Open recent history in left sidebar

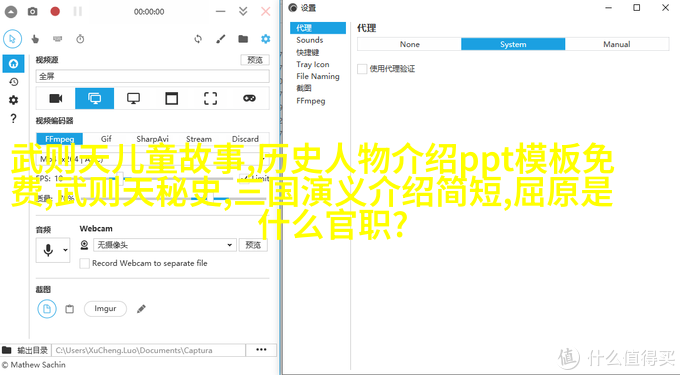[x=13, y=82]
